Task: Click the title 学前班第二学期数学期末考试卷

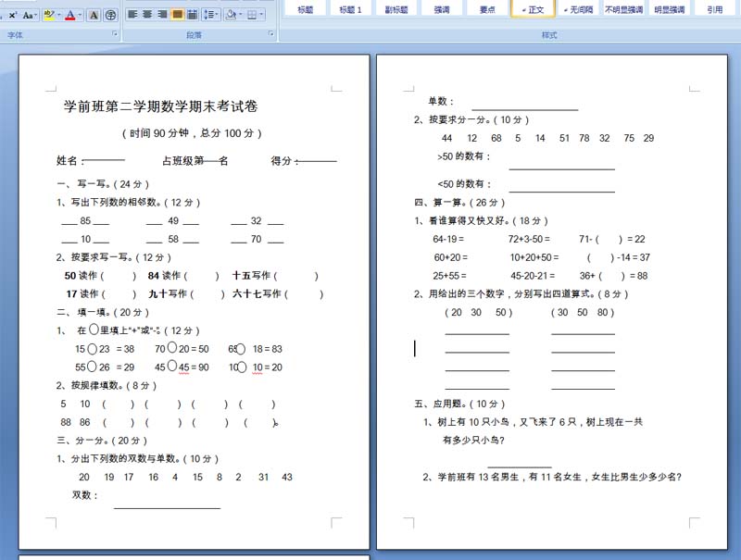Action: pyautogui.click(x=160, y=106)
